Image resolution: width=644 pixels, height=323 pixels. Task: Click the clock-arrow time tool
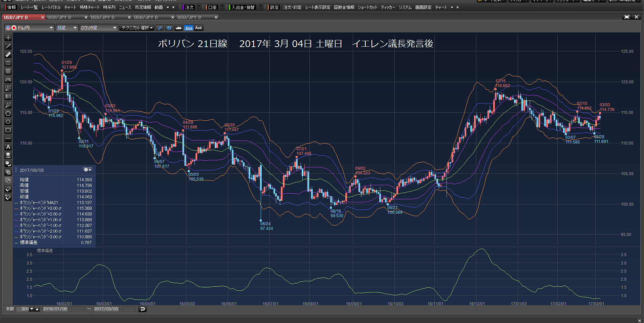point(8,164)
